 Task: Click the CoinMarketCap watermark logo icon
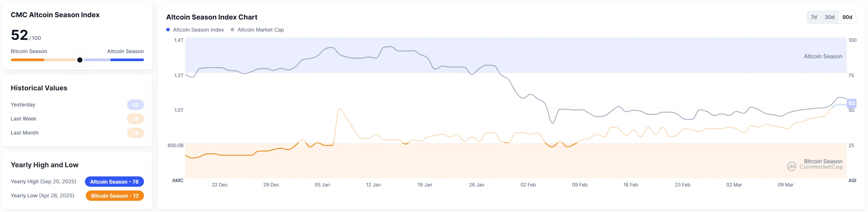791,166
